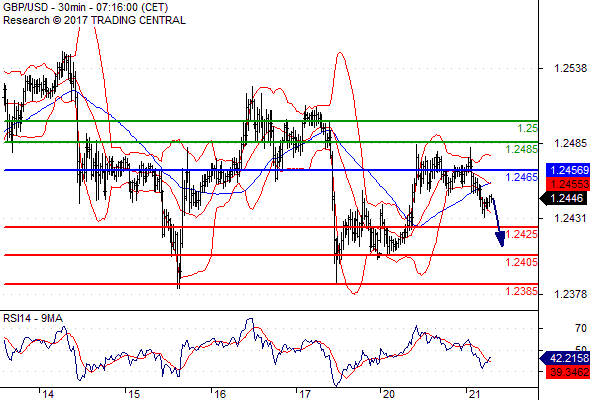Click date marker 21 on time axis
Screen dimensions: 590x400
[475, 394]
